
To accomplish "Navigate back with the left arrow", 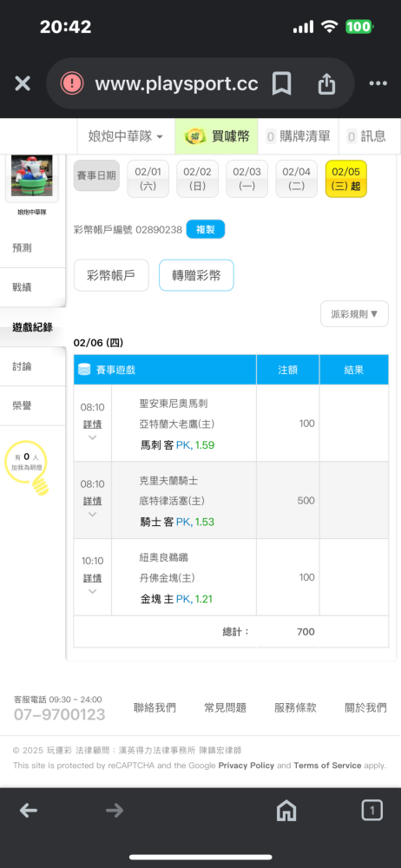I will tap(29, 811).
